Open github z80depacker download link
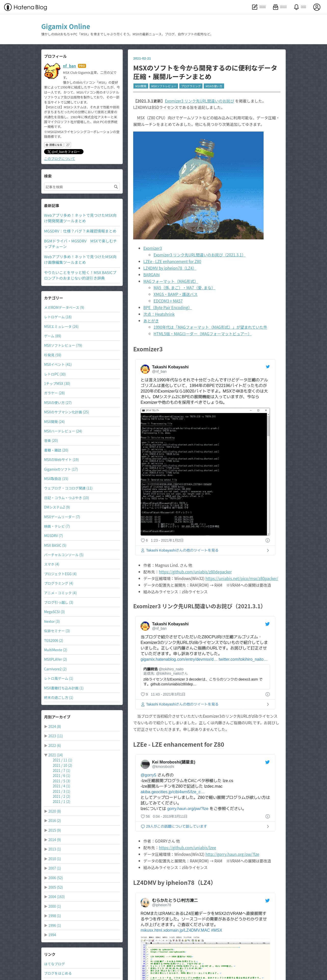Screen dimensions: 327x980 click(x=195, y=572)
